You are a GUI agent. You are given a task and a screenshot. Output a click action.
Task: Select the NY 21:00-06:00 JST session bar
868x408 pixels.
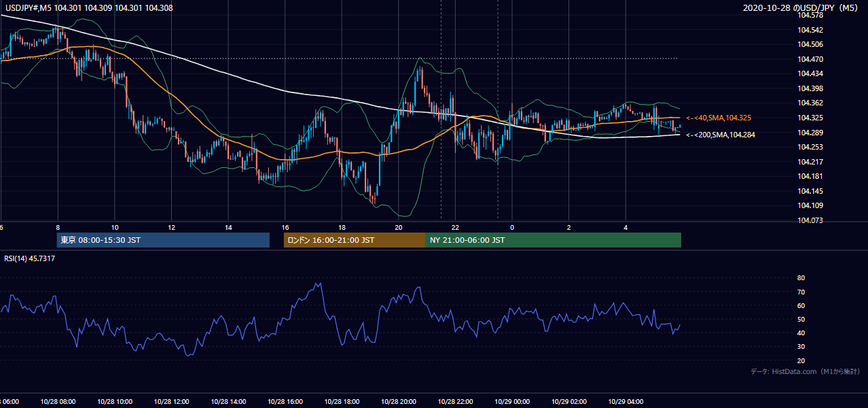(554, 240)
